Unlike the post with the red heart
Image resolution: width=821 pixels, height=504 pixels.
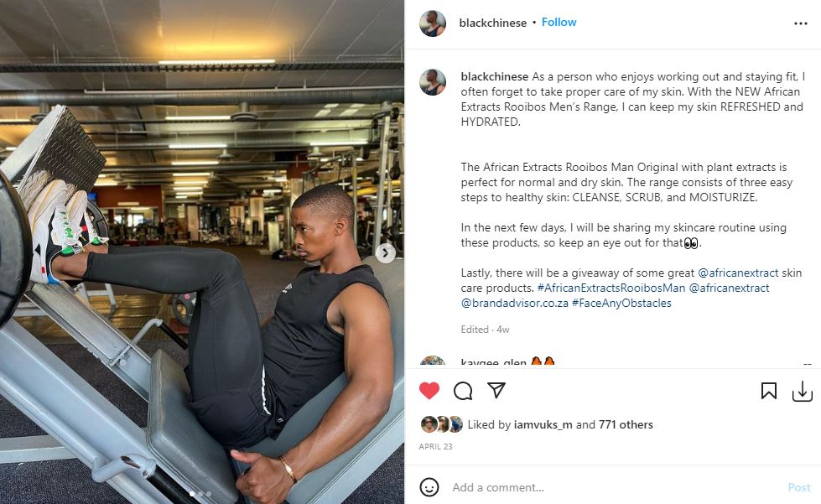pos(429,391)
